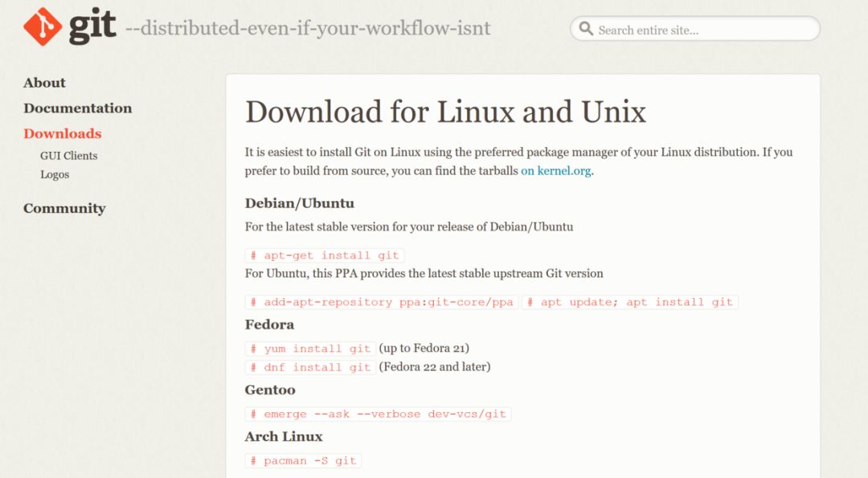The height and width of the screenshot is (478, 868).
Task: Click the (up to Fedora 21) note
Action: 424,349
